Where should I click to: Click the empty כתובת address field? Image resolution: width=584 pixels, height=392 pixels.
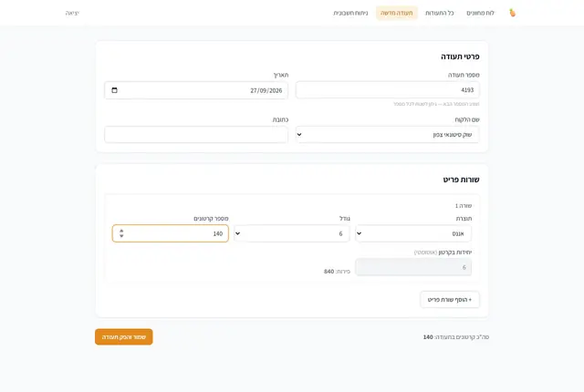196,135
